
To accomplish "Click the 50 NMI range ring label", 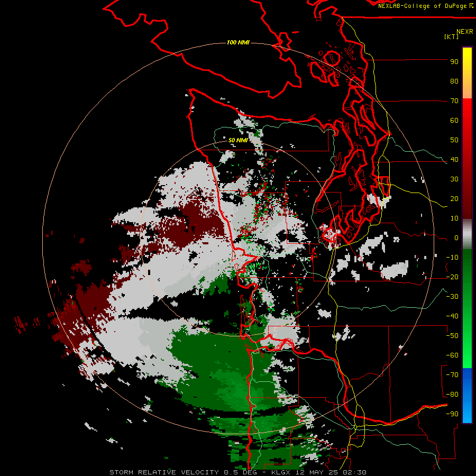I will click(238, 140).
